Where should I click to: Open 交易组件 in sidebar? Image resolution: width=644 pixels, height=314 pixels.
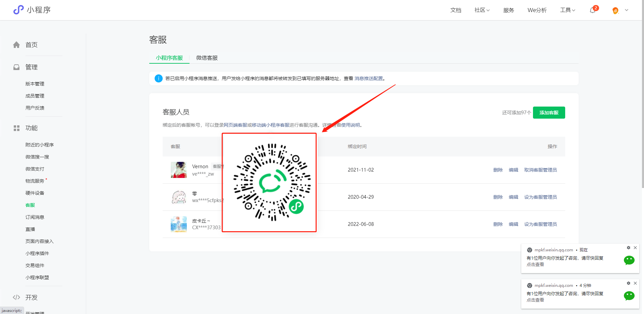coord(35,265)
